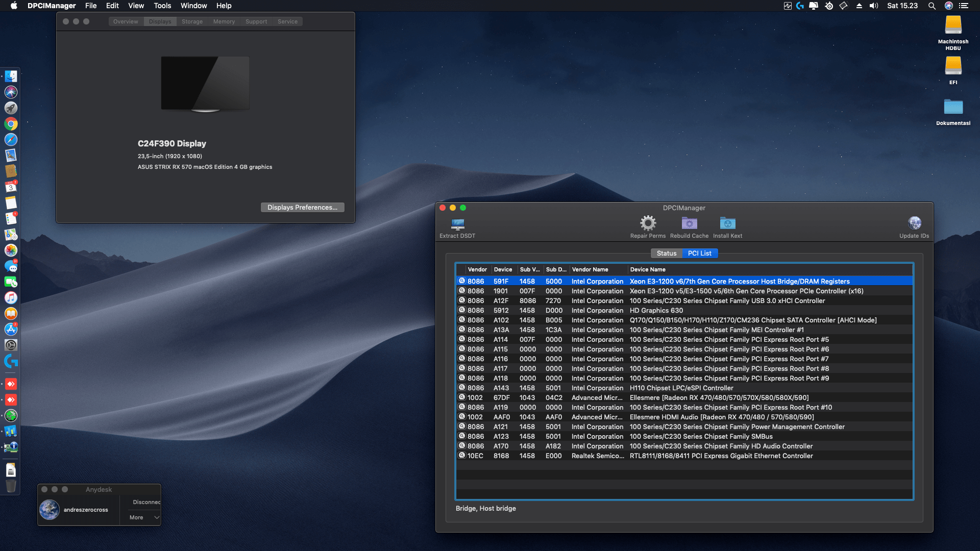
Task: Click the Update IDs globe icon
Action: point(914,223)
